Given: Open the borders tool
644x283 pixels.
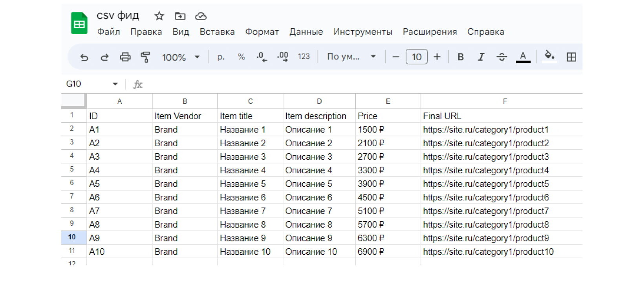Looking at the screenshot, I should [571, 57].
